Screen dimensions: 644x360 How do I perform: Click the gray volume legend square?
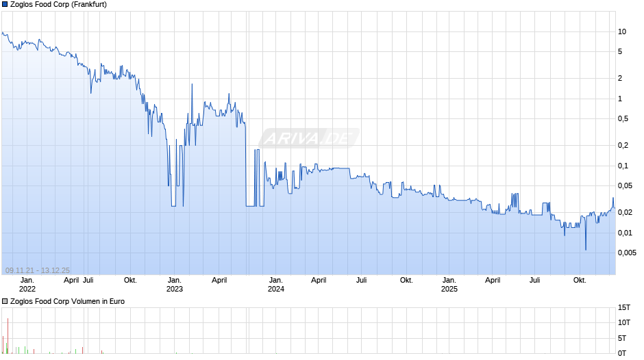point(5,301)
